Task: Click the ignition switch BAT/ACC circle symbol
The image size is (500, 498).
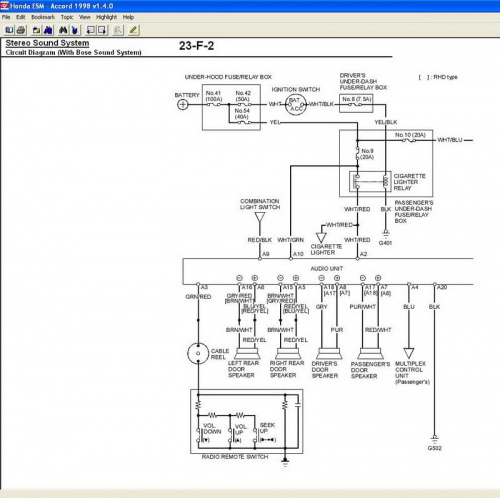Action: pos(296,105)
